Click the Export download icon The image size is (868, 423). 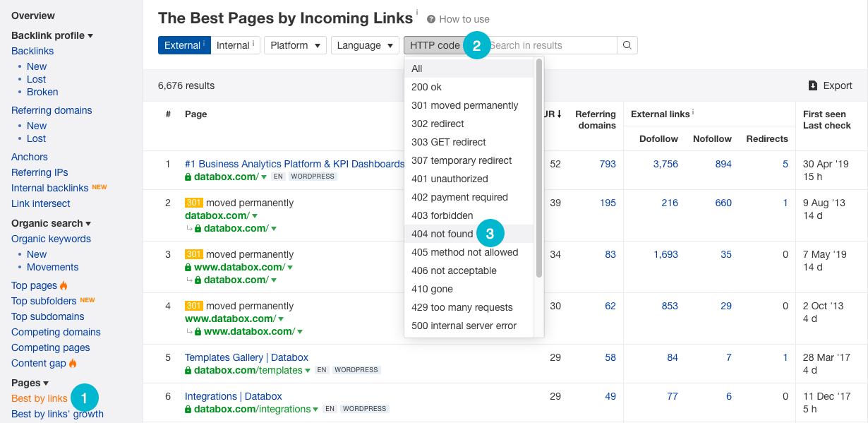tap(813, 85)
